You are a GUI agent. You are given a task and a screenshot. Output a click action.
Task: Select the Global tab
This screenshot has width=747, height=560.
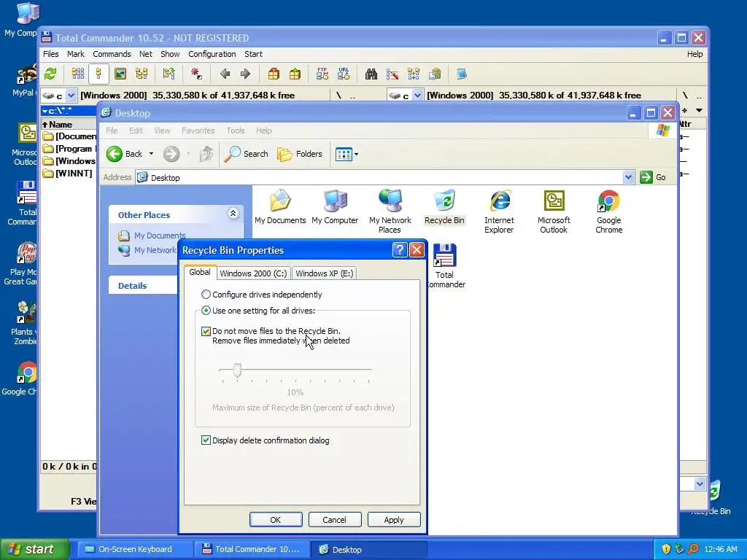pos(200,272)
